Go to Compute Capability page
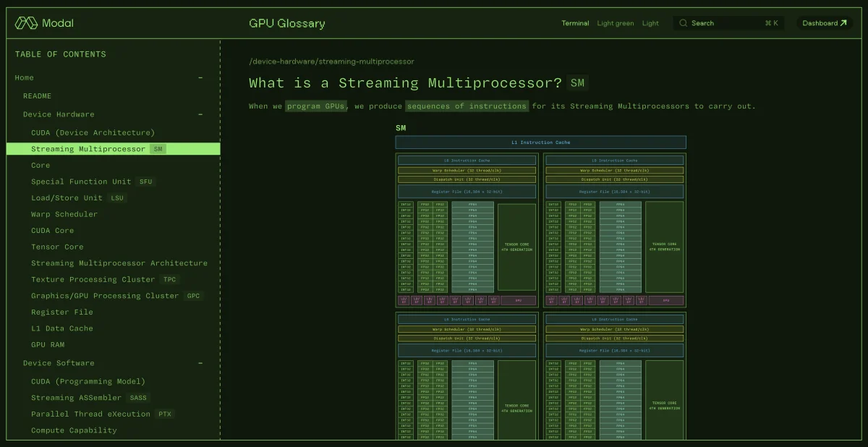 pos(74,431)
